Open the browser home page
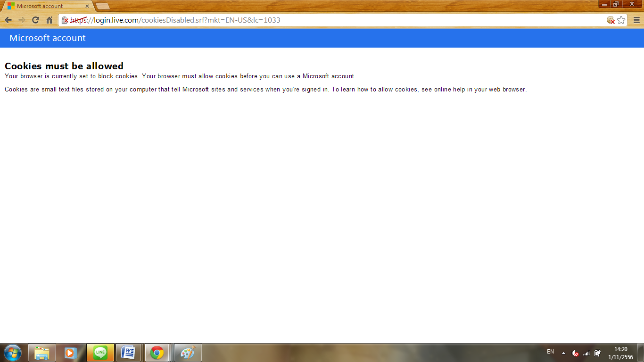The width and height of the screenshot is (644, 362). pos(49,20)
